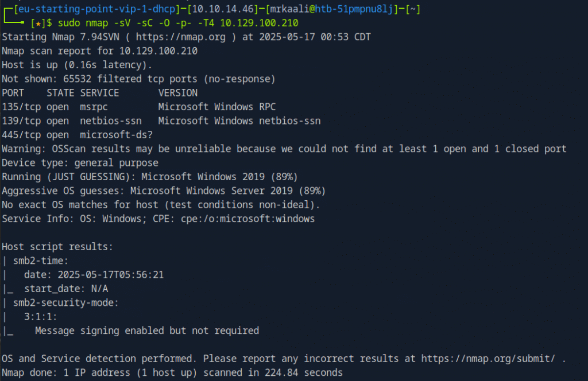Select the 445/tcp port entry
Screen dimensions: 588x381
click(21, 135)
